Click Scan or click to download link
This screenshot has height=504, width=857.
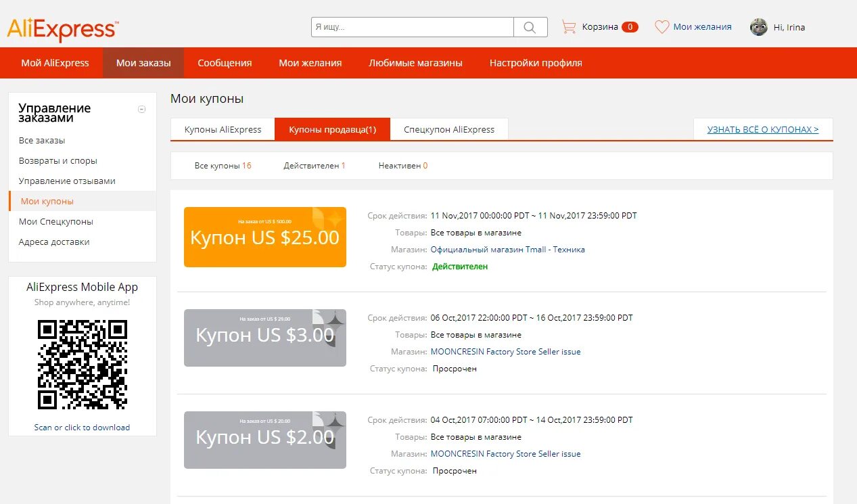coord(82,428)
